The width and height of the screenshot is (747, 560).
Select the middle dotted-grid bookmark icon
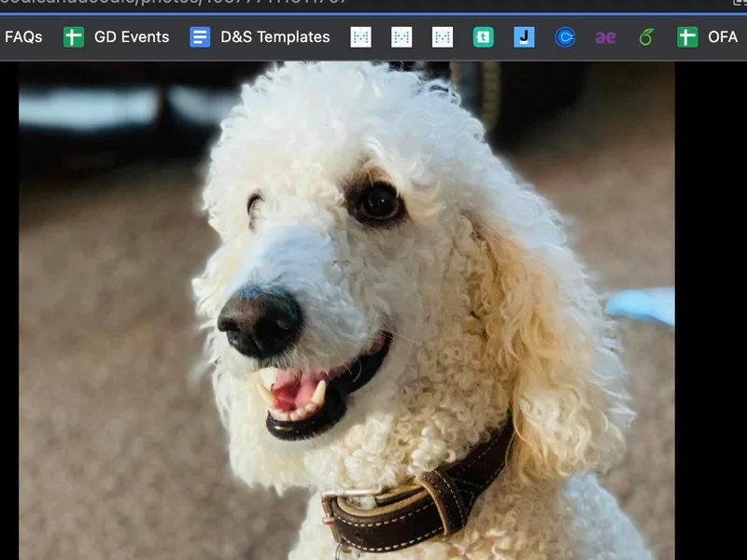(x=402, y=37)
